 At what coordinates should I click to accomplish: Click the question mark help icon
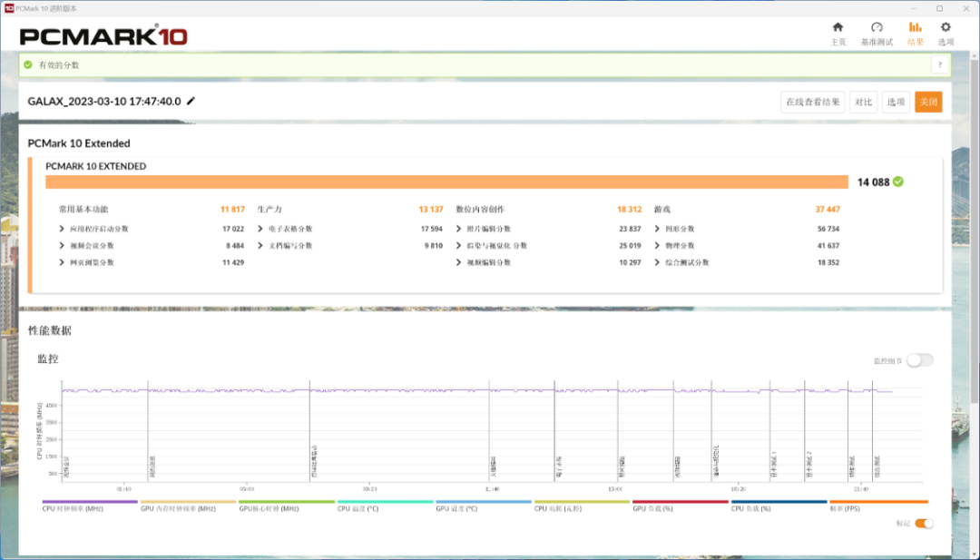click(939, 65)
